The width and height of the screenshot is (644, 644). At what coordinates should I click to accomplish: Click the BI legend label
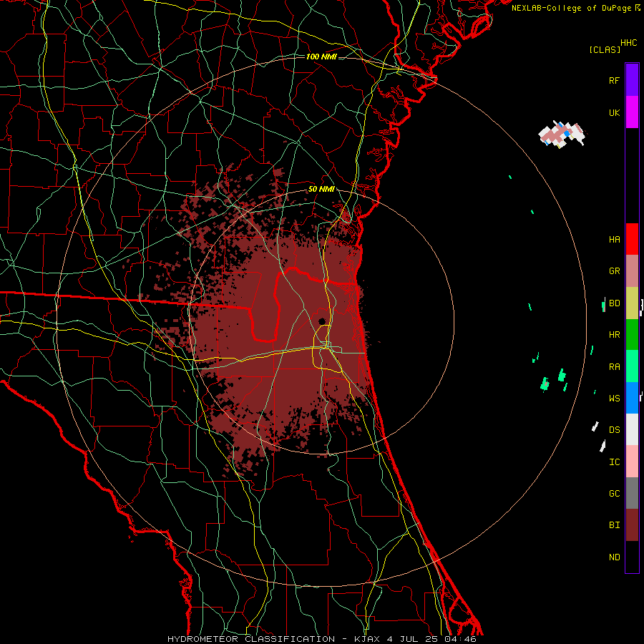(614, 525)
